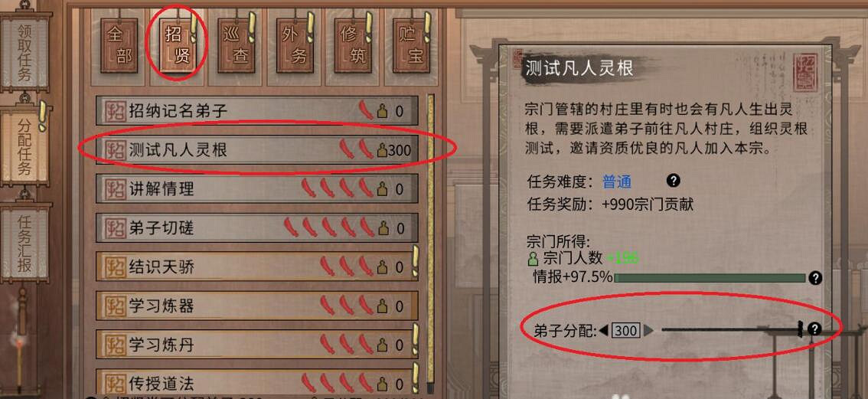Click help icon next to 情报 progress bar
The height and width of the screenshot is (399, 868).
tap(815, 278)
